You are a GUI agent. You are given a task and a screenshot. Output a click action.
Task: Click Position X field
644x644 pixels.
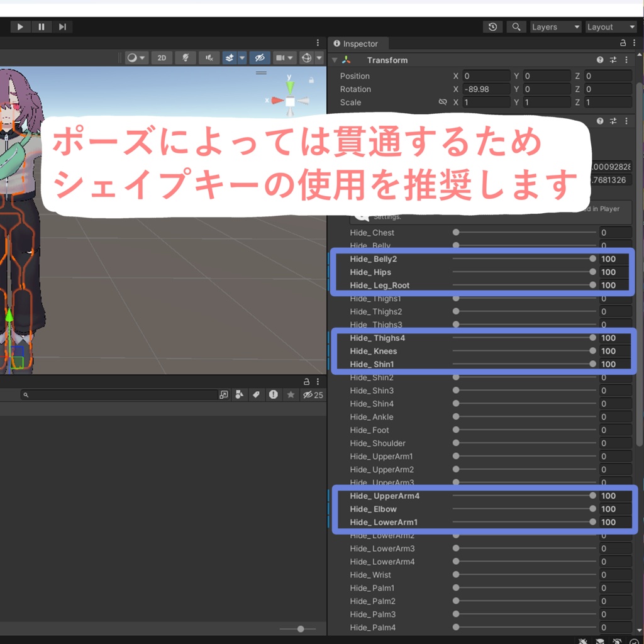coord(486,76)
